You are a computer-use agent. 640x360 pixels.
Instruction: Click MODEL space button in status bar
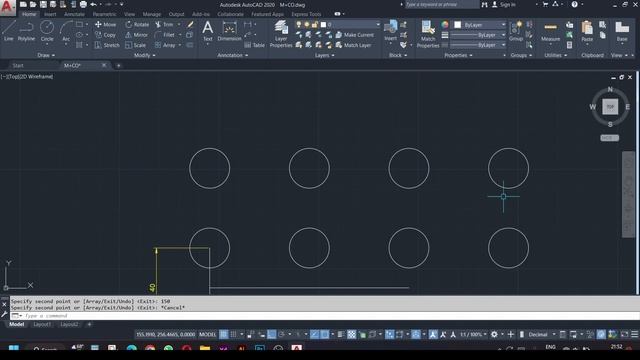pyautogui.click(x=207, y=335)
